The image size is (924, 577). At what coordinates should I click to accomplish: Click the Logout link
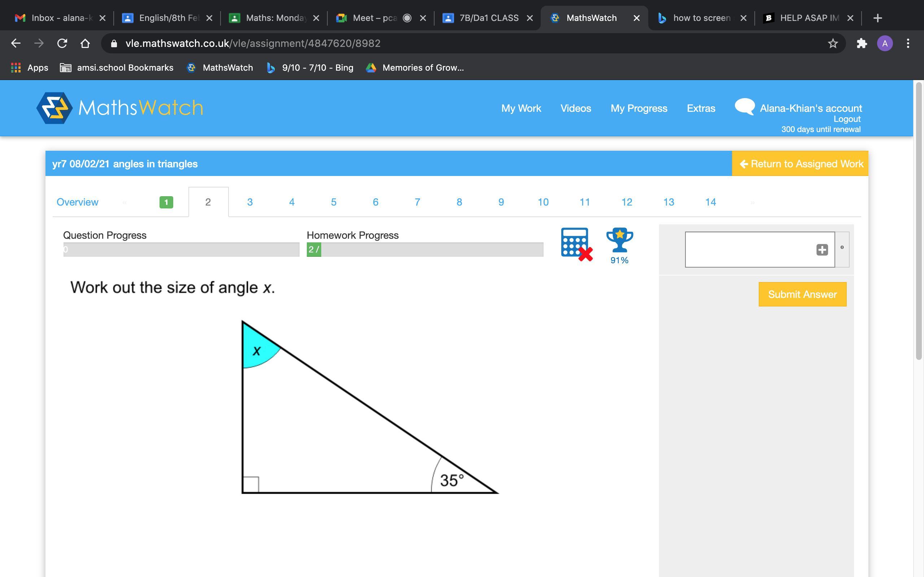(846, 119)
